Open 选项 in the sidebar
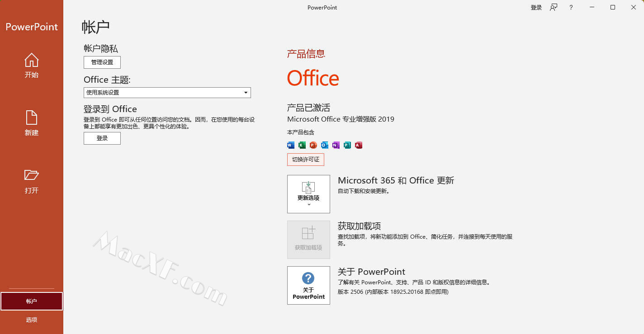 [32, 320]
